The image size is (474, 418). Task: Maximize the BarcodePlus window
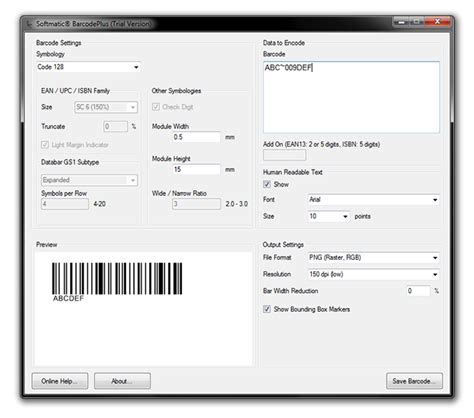coord(417,22)
